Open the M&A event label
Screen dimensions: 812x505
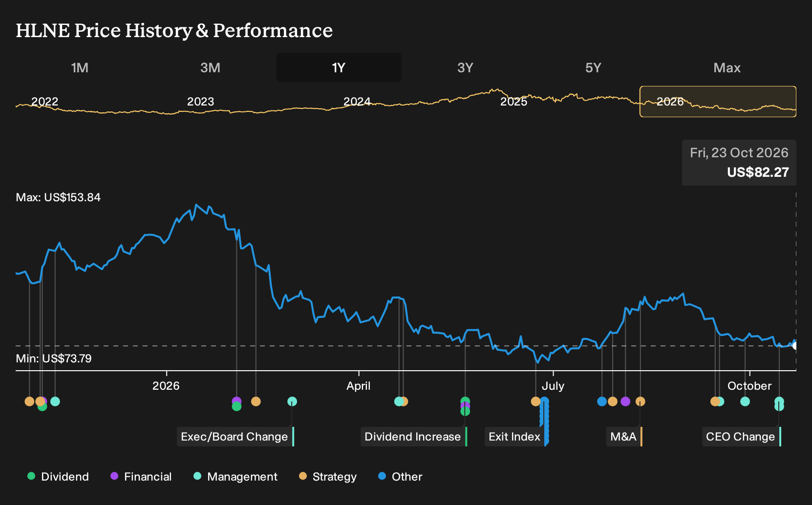tap(624, 437)
